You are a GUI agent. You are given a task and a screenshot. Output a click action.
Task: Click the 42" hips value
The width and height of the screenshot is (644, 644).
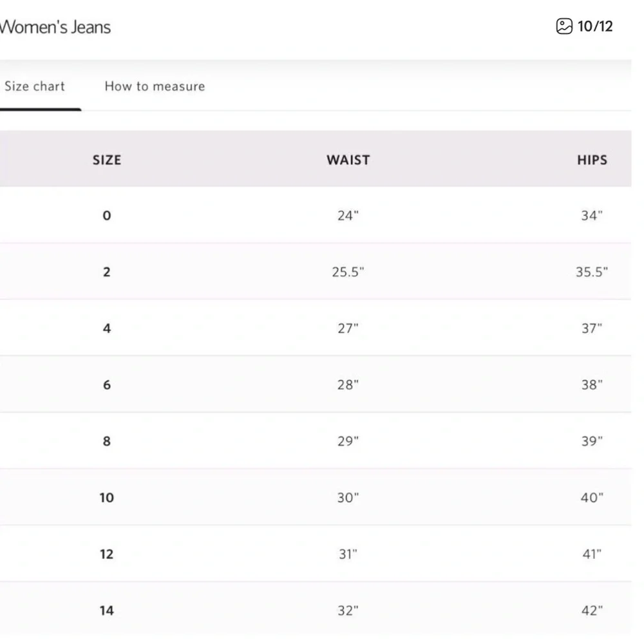[x=592, y=611]
